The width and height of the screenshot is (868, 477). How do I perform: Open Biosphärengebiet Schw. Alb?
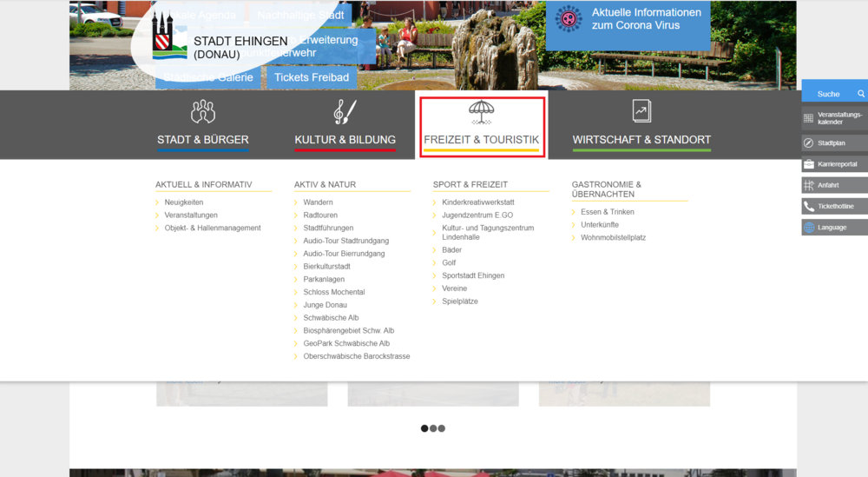click(x=349, y=330)
